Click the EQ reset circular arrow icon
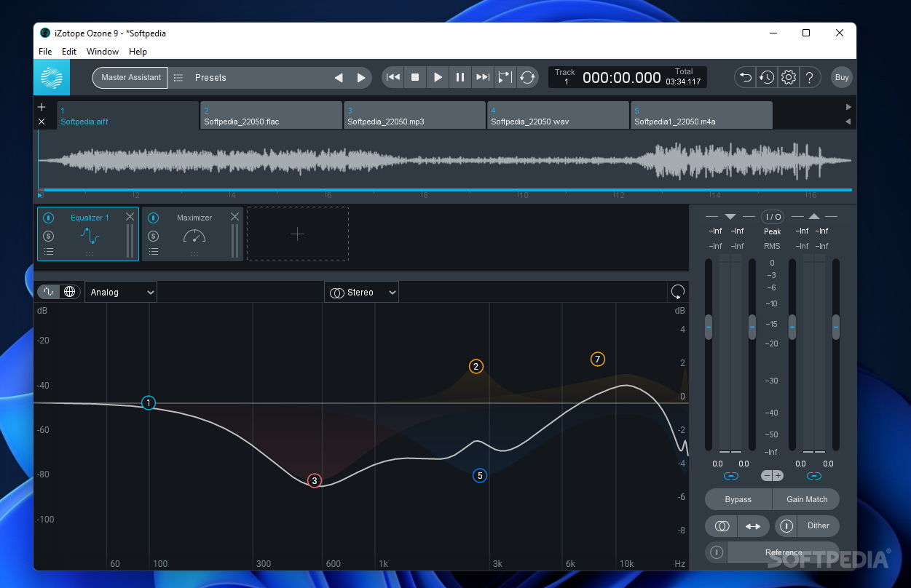 (677, 292)
